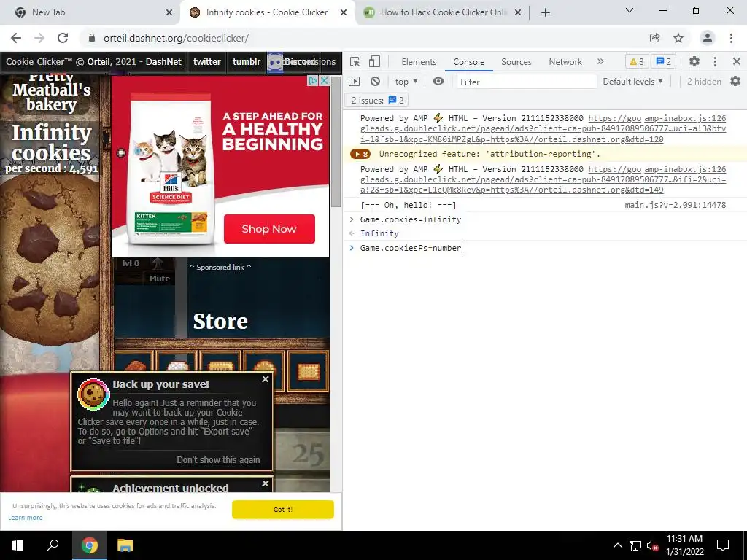Open the Elements tab in DevTools

[419, 62]
